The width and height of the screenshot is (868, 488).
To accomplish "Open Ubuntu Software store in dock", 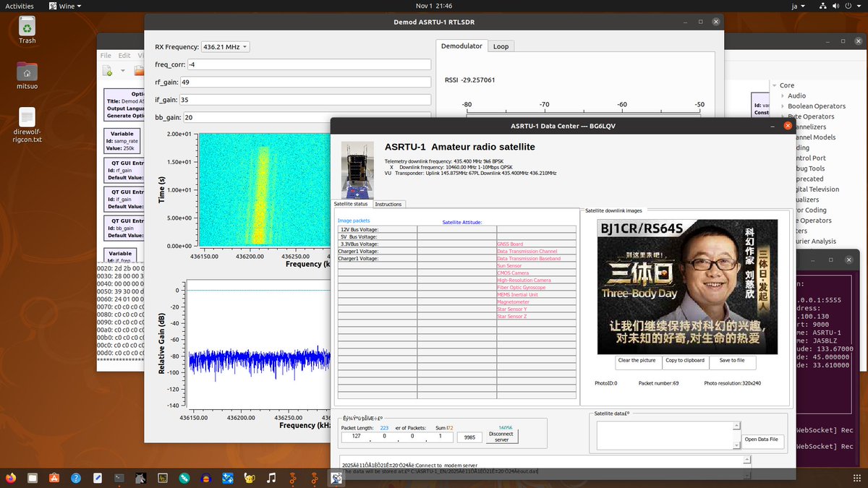I will point(54,478).
